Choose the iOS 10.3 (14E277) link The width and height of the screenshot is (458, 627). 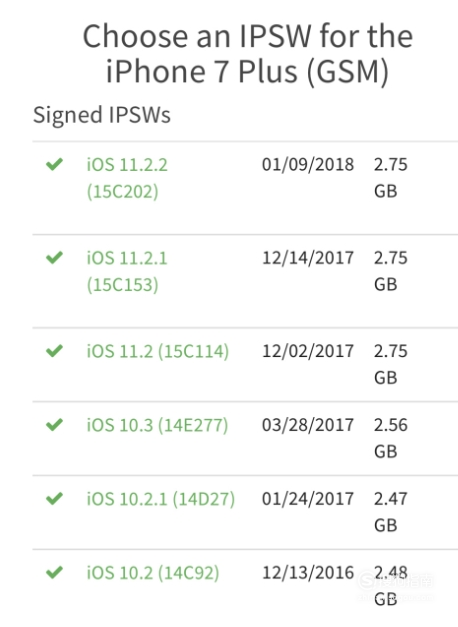click(157, 425)
